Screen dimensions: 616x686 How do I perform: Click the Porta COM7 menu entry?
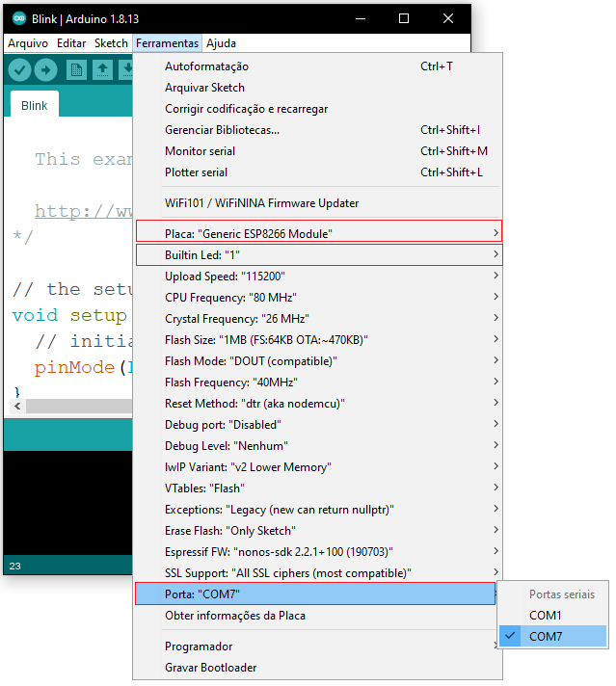coord(315,594)
